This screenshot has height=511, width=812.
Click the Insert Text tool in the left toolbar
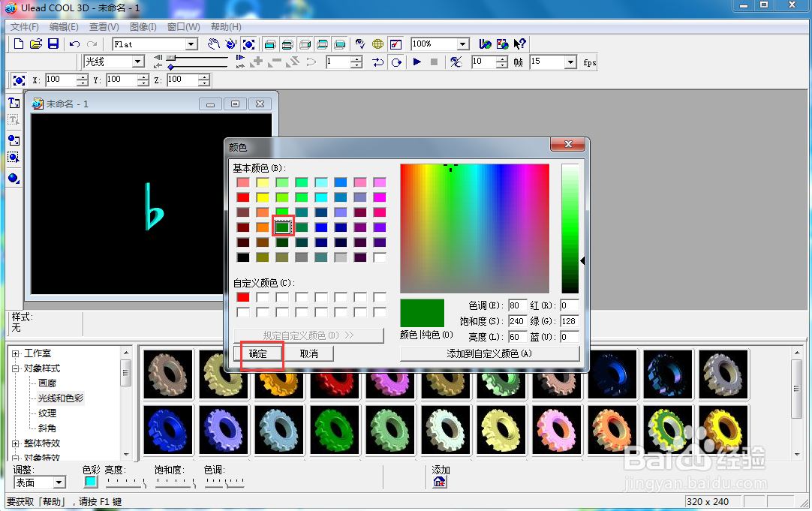[x=14, y=103]
